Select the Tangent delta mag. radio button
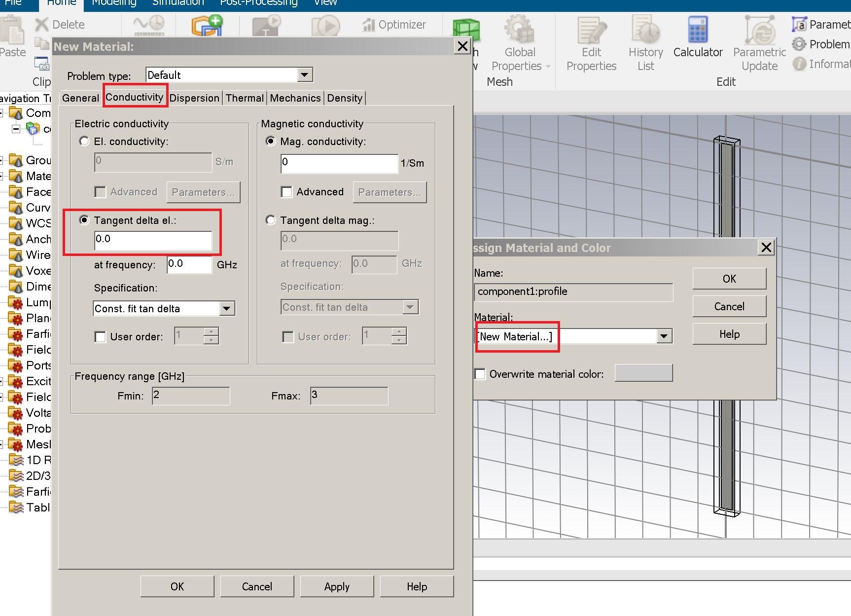 pos(271,220)
